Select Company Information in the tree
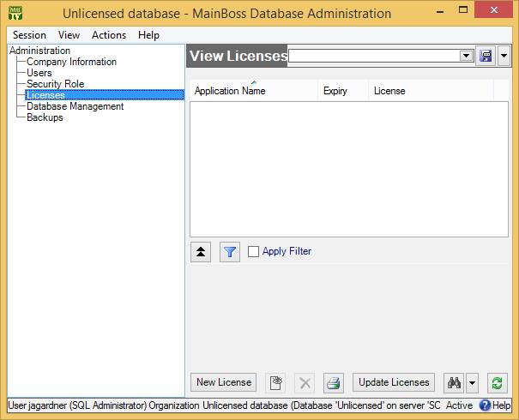The image size is (519, 420). [71, 62]
